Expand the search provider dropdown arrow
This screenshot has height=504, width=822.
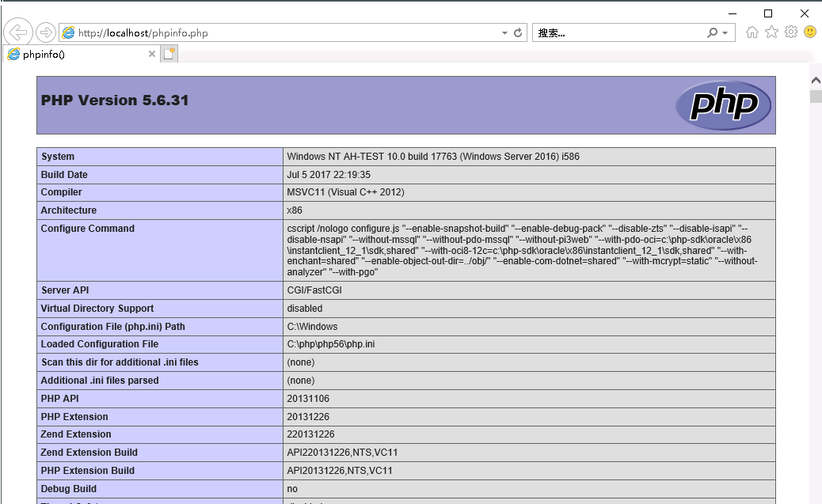pyautogui.click(x=725, y=33)
